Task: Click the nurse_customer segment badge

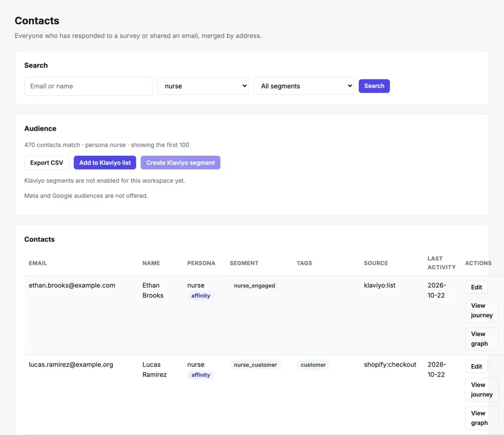Action: click(255, 365)
